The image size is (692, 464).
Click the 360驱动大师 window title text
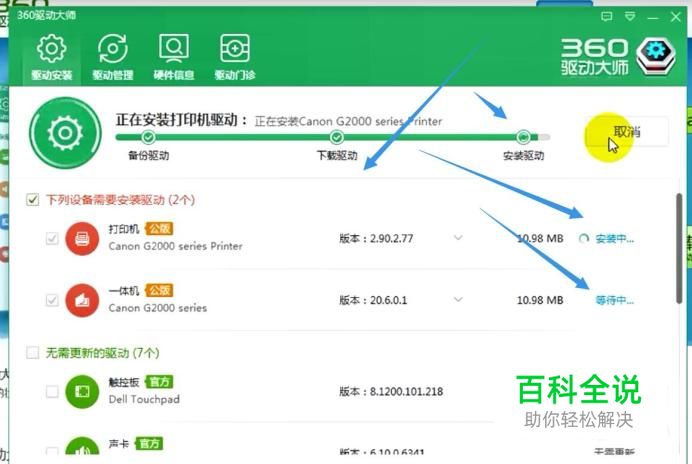(46, 15)
